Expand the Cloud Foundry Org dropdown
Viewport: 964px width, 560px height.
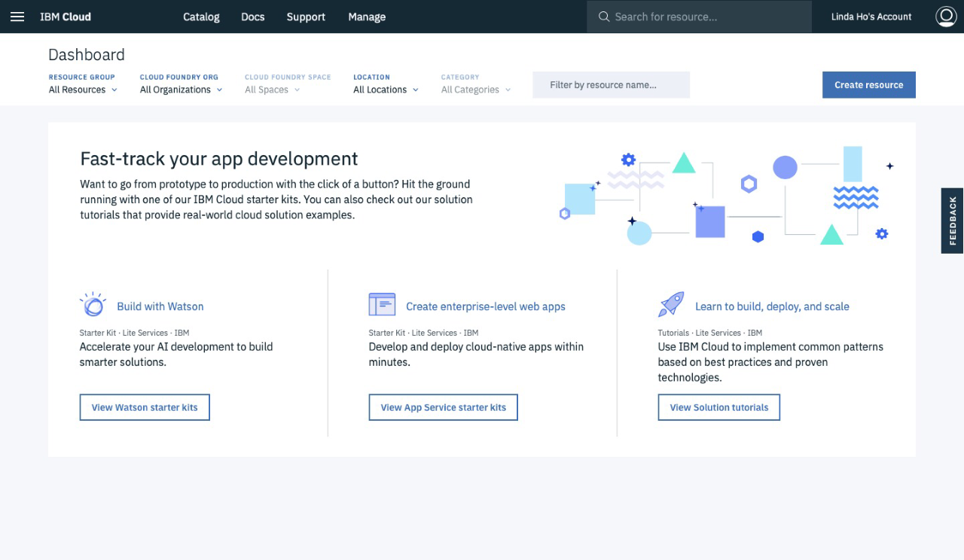point(182,90)
